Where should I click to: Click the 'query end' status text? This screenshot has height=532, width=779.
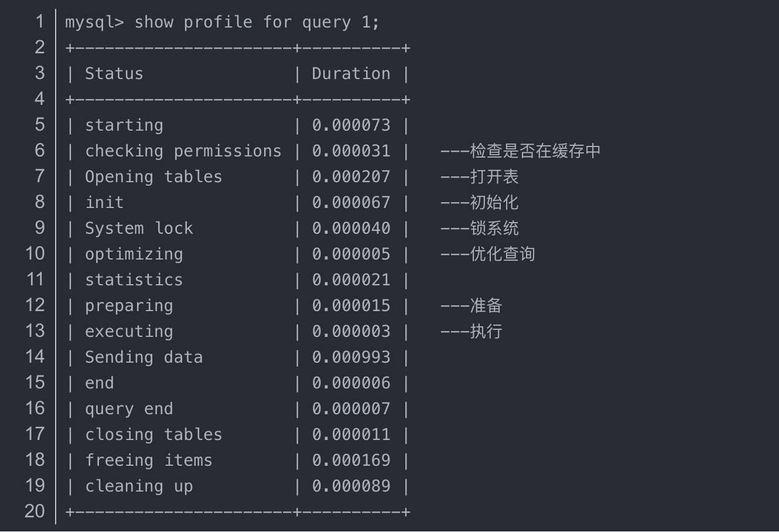[x=129, y=409]
